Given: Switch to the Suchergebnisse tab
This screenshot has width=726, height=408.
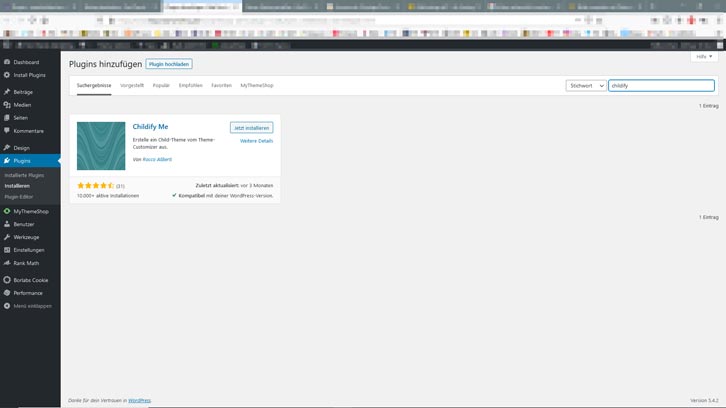Looking at the screenshot, I should coord(94,85).
